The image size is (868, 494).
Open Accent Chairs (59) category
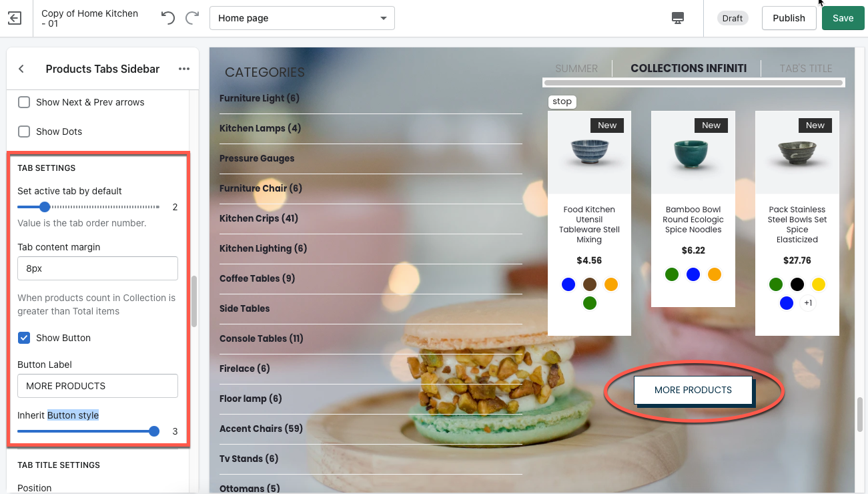pyautogui.click(x=261, y=429)
